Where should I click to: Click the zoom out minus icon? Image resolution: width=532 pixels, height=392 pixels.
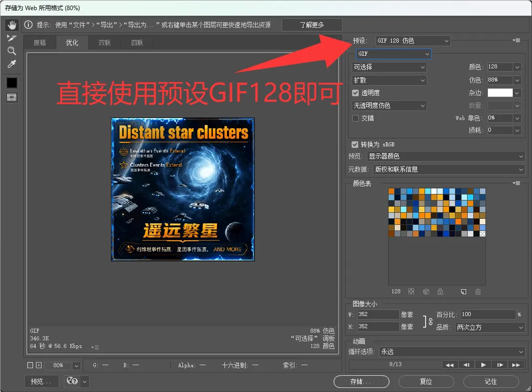[30, 365]
